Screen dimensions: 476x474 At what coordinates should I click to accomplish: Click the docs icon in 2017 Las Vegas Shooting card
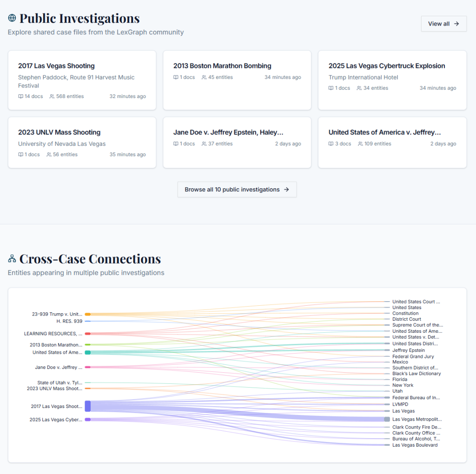click(21, 97)
